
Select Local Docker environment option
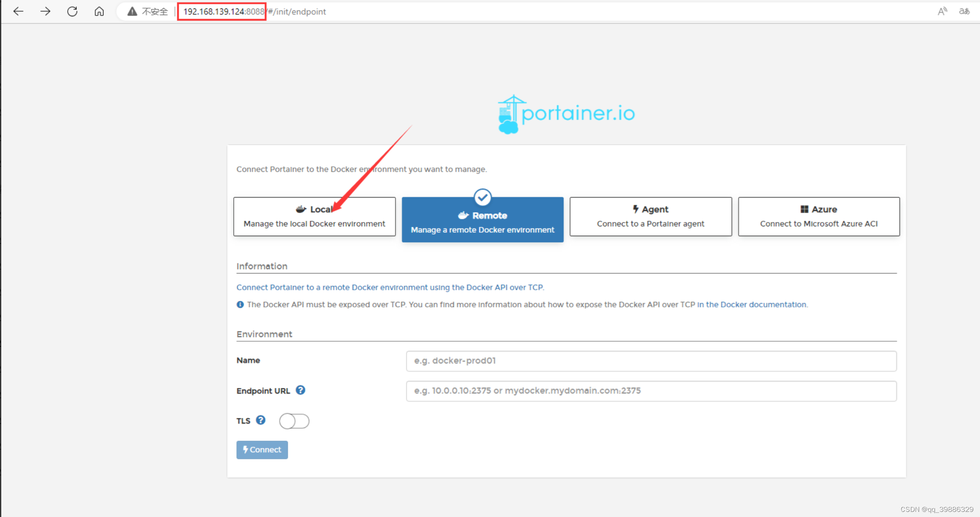(x=314, y=216)
